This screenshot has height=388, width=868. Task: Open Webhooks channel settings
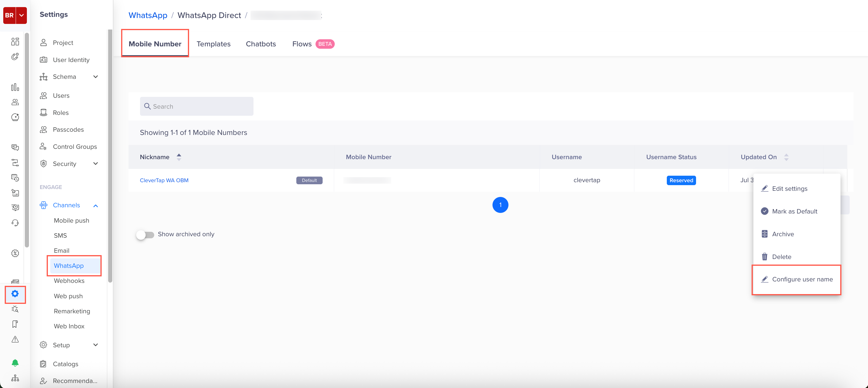69,281
